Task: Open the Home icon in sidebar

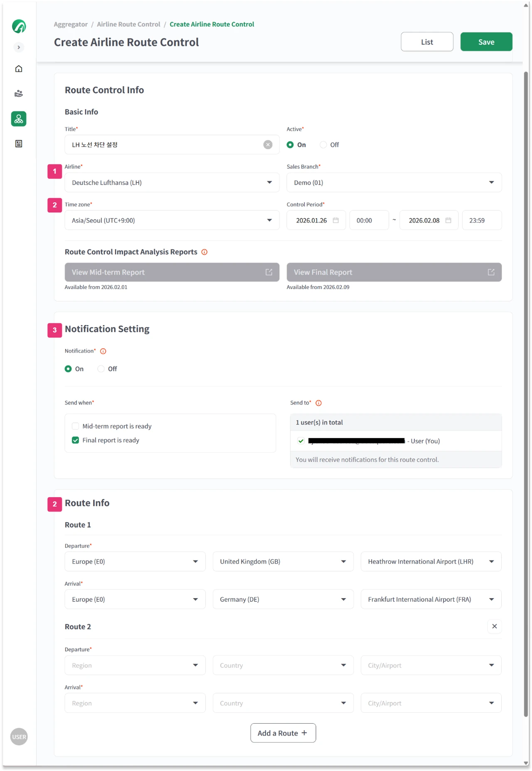Action: pyautogui.click(x=19, y=69)
